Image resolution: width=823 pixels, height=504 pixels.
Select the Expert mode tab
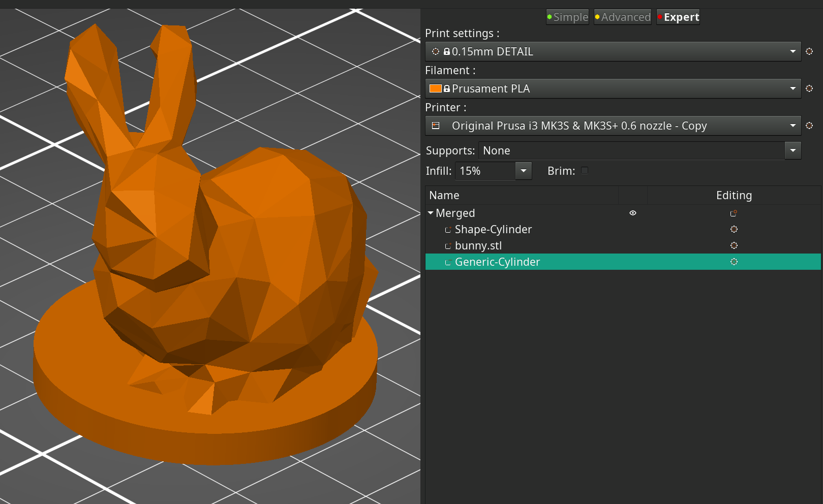[x=678, y=17]
